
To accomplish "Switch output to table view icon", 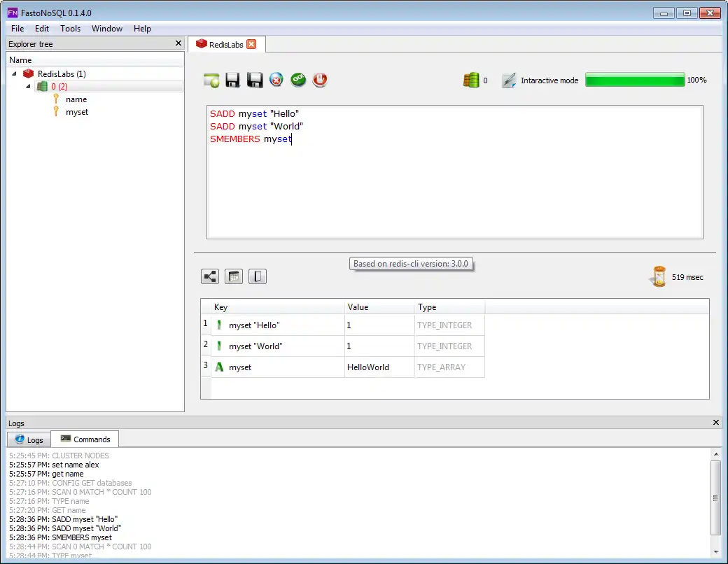I will click(234, 276).
